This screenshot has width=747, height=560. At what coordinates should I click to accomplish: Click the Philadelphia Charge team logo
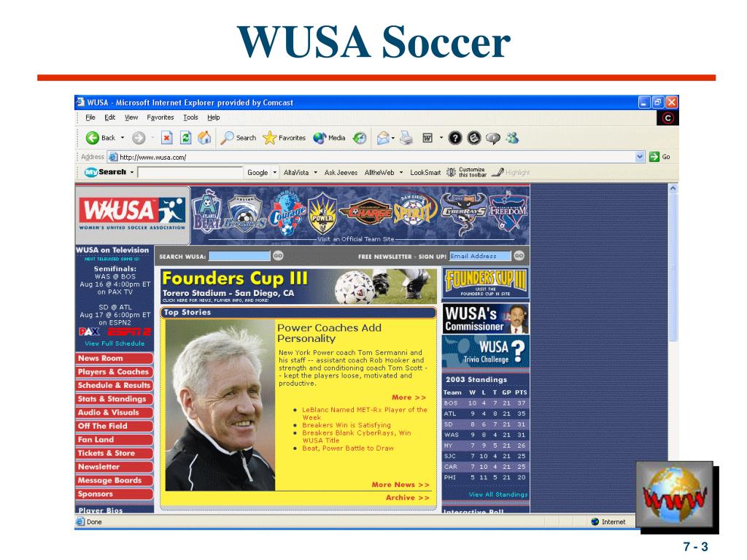click(x=365, y=213)
